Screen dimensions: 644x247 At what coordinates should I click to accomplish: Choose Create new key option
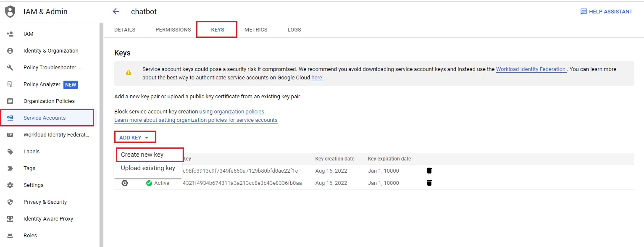pos(142,155)
